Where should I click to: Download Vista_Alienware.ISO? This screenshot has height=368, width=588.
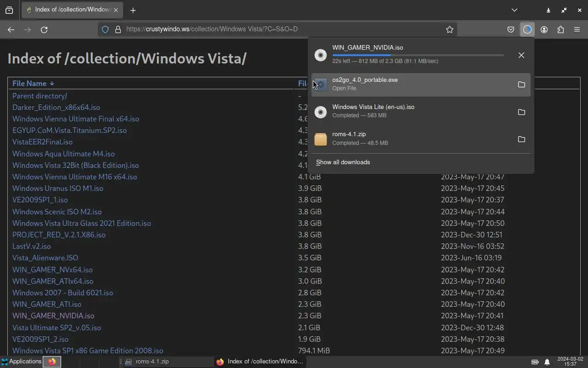click(45, 258)
